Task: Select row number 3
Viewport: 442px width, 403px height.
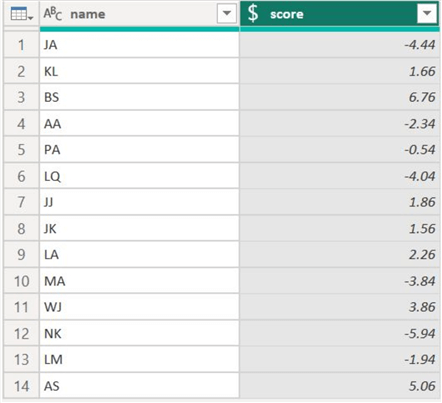Action: 21,97
